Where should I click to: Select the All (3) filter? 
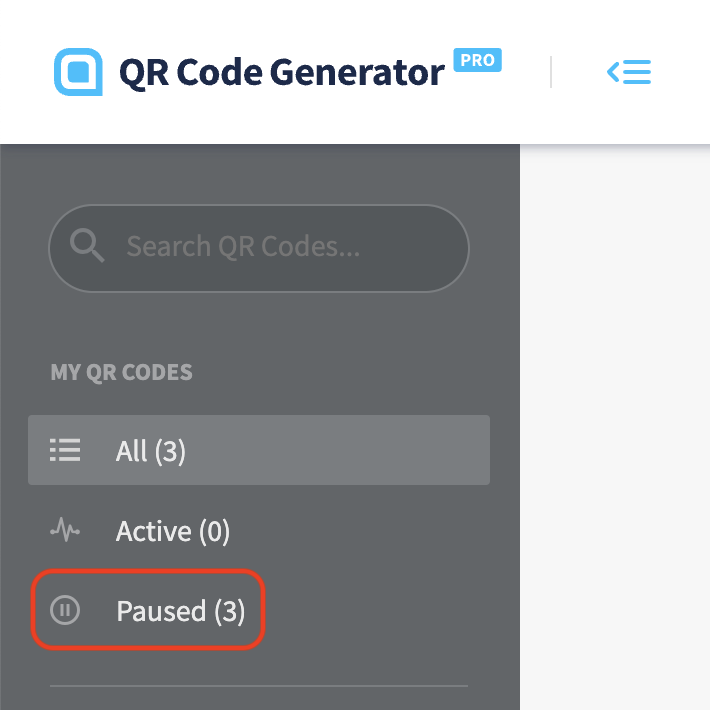[x=259, y=450]
